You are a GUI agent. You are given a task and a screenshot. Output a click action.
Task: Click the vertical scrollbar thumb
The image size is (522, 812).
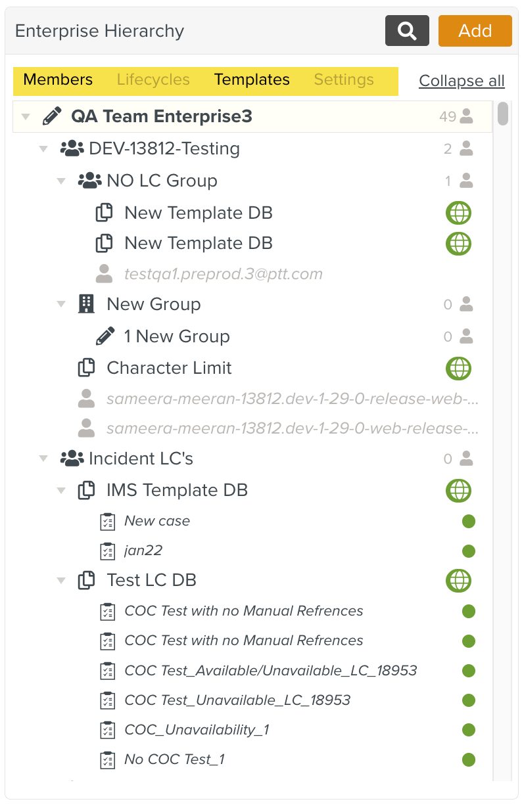[503, 113]
